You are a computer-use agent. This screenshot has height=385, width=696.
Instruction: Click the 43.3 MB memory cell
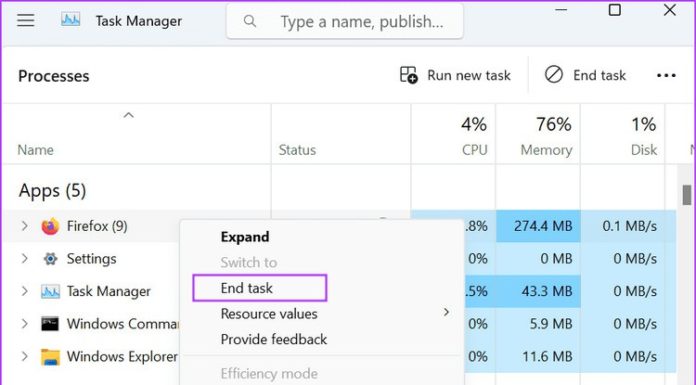click(x=538, y=291)
